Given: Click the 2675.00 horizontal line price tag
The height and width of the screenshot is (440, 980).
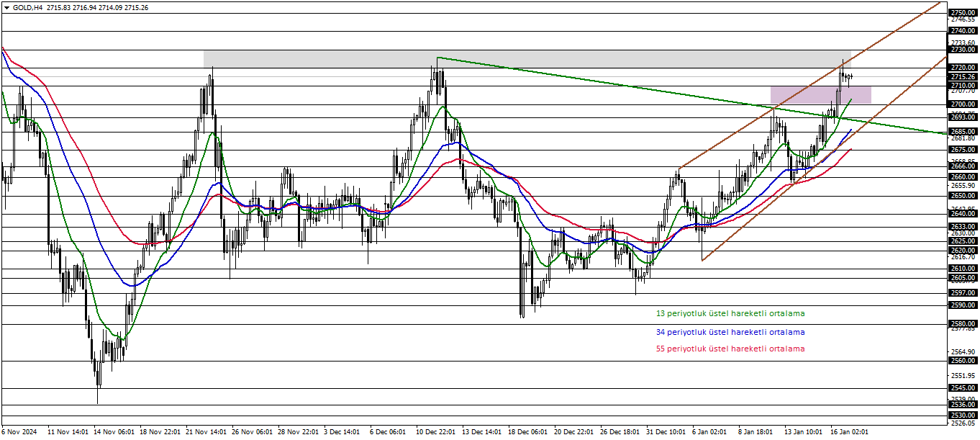Looking at the screenshot, I should tap(963, 150).
